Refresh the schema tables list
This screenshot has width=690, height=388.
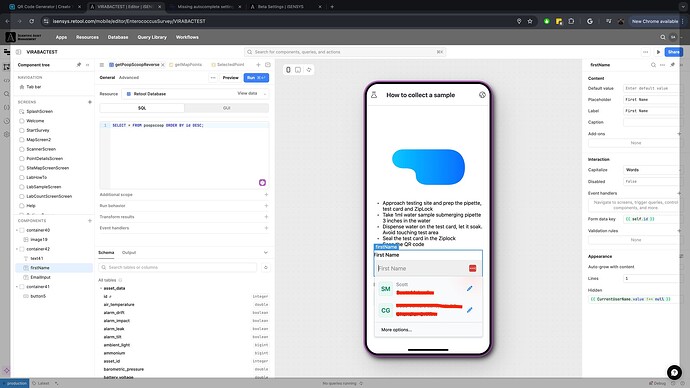click(x=266, y=267)
